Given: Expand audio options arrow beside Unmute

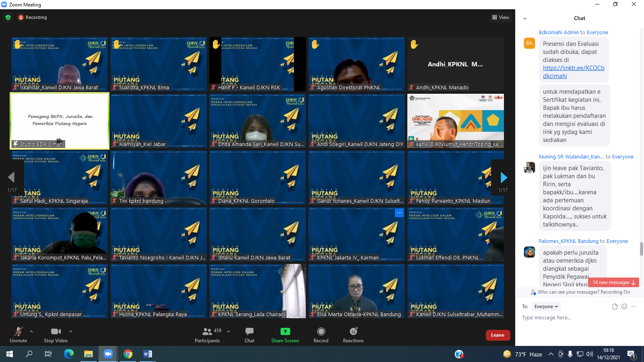Looking at the screenshot, I should (31, 331).
